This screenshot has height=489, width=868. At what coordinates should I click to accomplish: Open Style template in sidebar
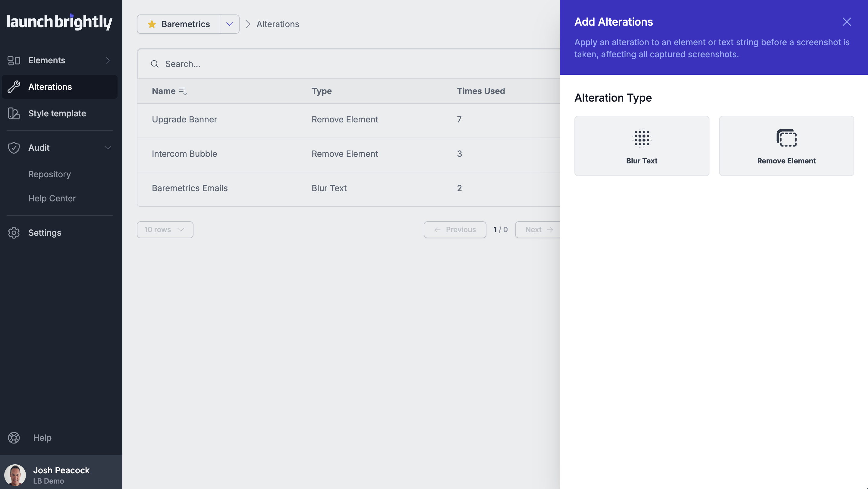[60, 113]
